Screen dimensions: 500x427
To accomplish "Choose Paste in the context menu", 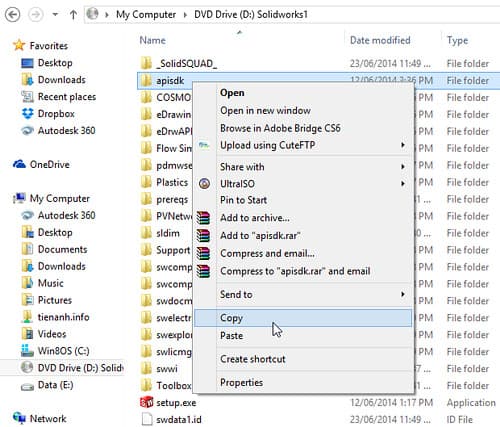I will (231, 335).
